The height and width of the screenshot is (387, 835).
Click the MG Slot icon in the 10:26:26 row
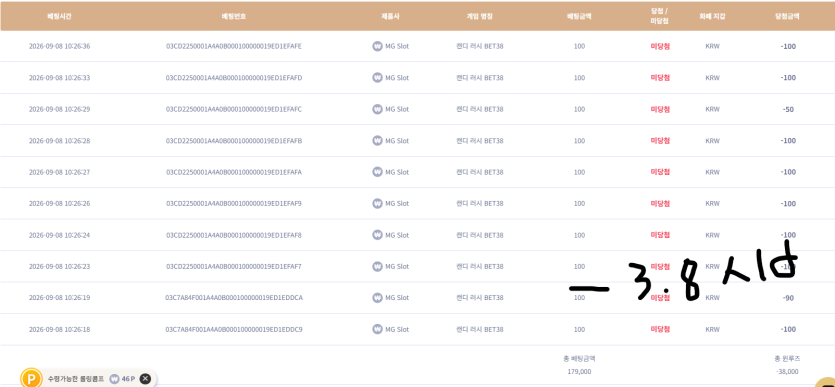377,203
